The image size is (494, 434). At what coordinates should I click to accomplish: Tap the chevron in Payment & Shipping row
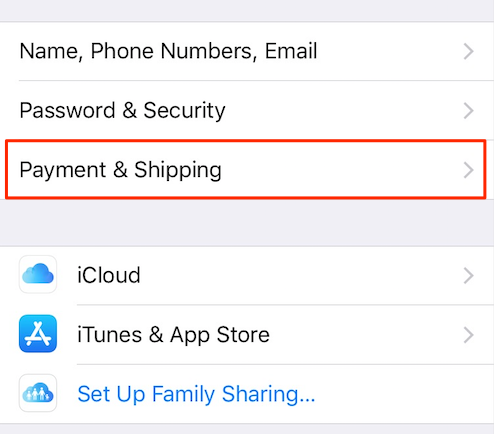click(469, 170)
